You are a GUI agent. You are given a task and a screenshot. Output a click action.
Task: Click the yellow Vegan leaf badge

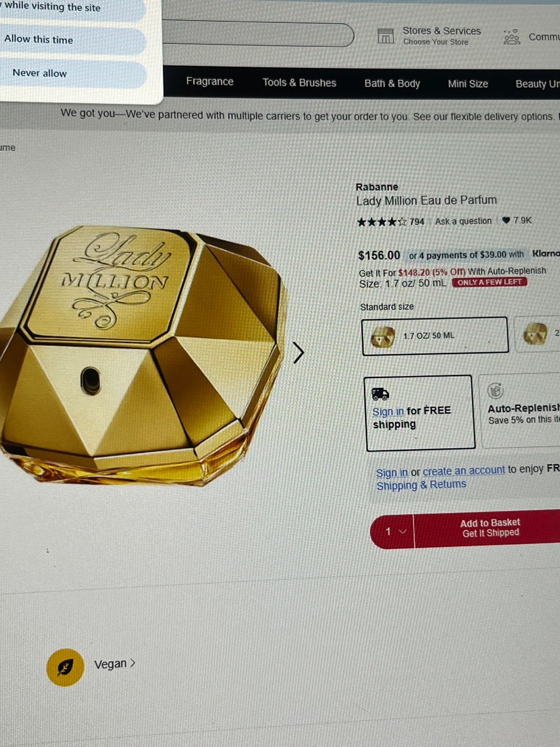coord(65,667)
